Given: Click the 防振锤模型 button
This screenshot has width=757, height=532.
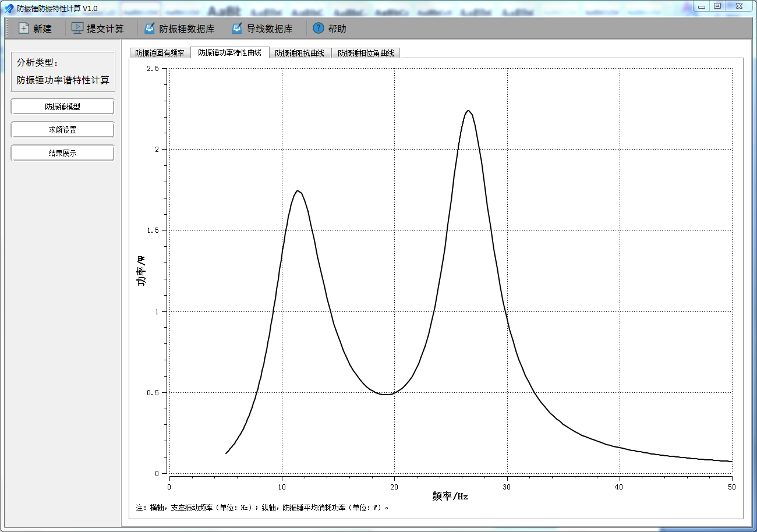Looking at the screenshot, I should (63, 107).
